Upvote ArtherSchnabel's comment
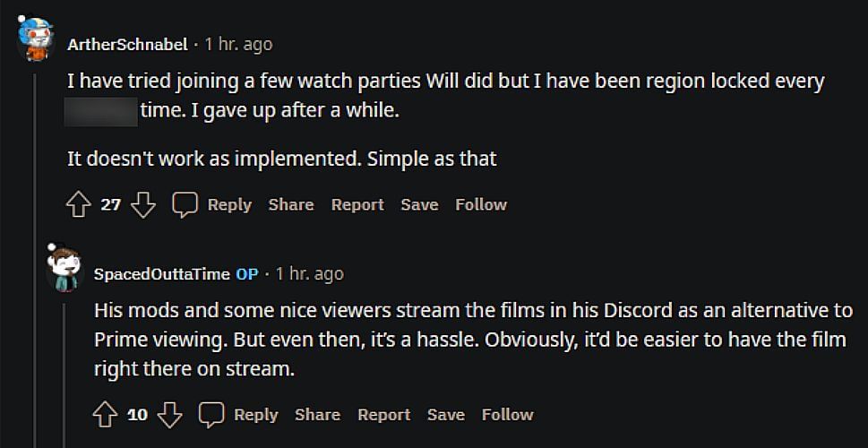The width and height of the screenshot is (868, 448). pyautogui.click(x=78, y=205)
